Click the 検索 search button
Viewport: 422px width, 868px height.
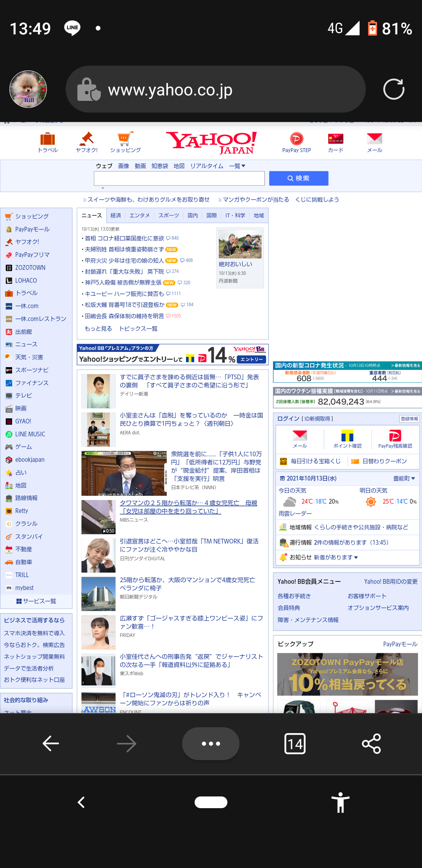tap(299, 178)
